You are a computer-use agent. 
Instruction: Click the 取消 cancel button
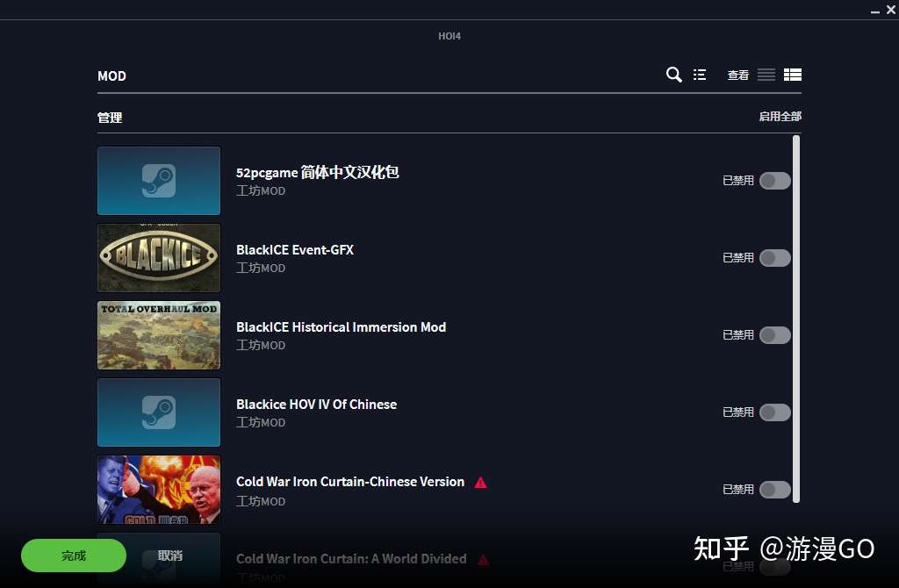169,556
